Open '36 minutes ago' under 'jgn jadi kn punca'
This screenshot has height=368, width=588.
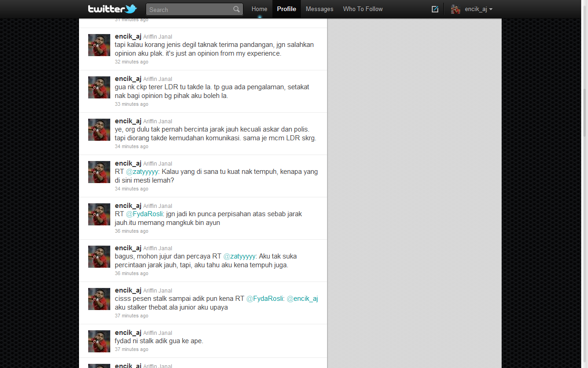[131, 231]
